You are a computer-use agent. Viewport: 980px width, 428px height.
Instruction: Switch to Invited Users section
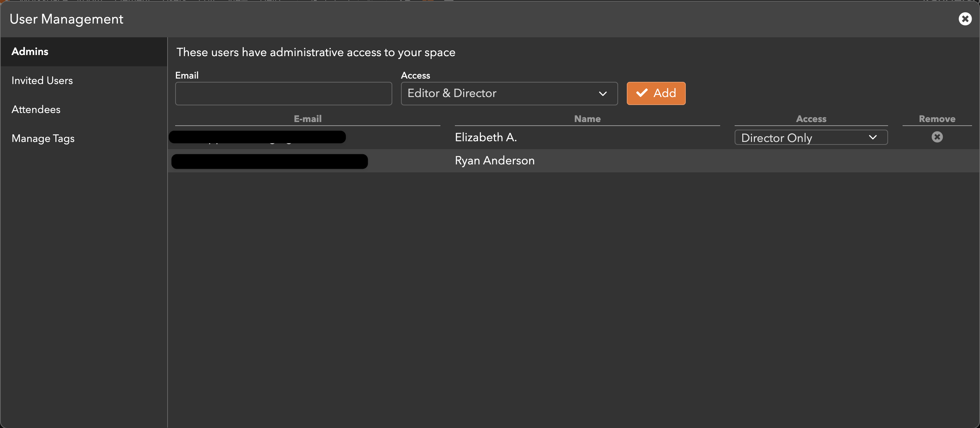[x=42, y=80]
